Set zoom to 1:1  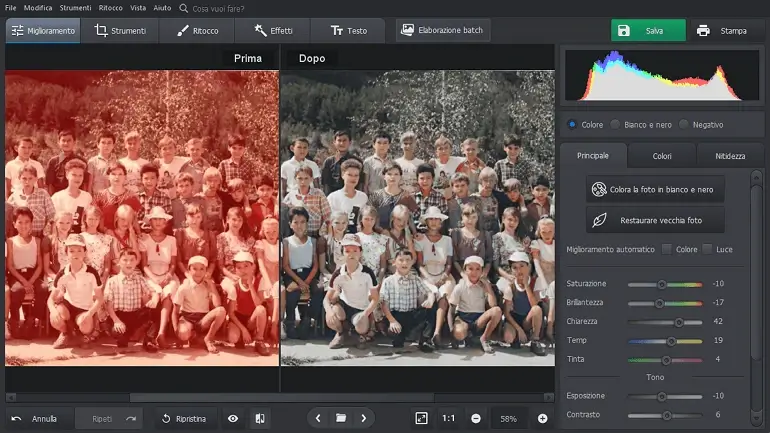tap(448, 418)
